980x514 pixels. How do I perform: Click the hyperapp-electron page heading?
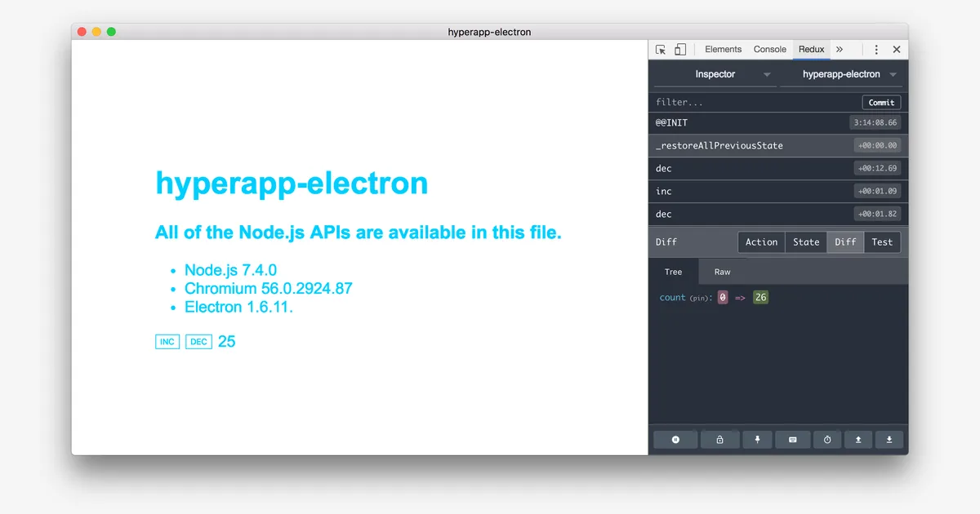click(292, 184)
